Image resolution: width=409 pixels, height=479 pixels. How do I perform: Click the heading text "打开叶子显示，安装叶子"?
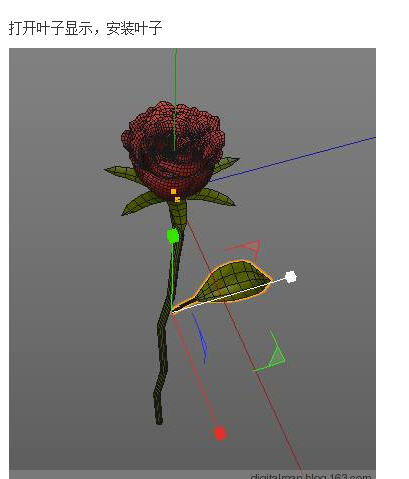pyautogui.click(x=85, y=28)
